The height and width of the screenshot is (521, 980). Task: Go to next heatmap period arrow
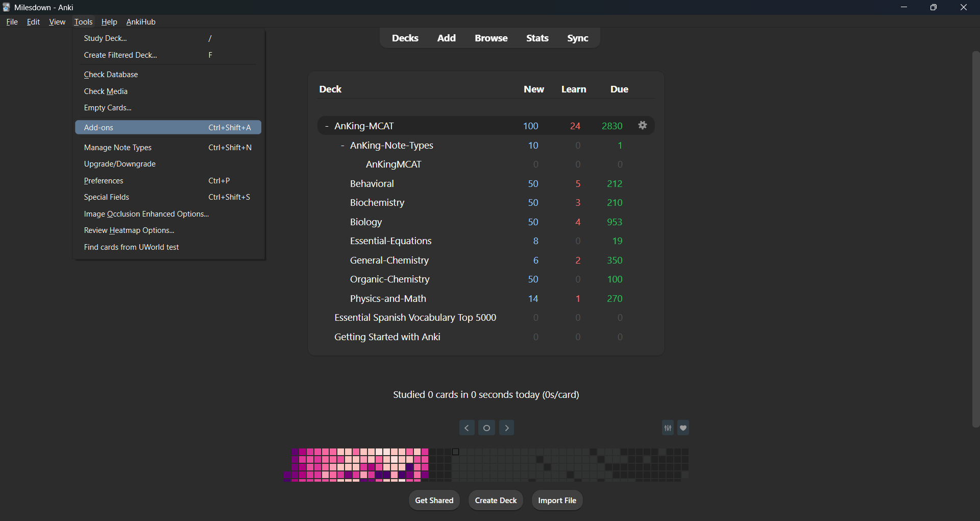[x=506, y=428]
